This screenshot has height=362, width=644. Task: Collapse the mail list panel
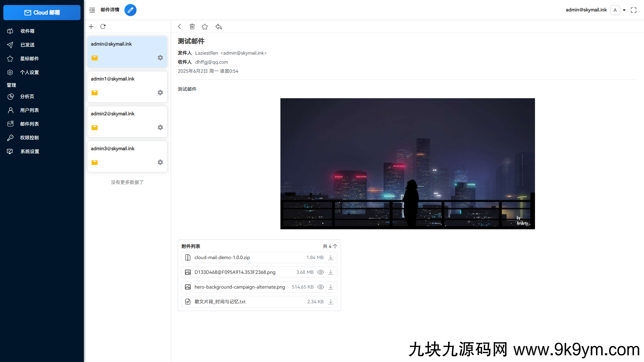(x=92, y=10)
